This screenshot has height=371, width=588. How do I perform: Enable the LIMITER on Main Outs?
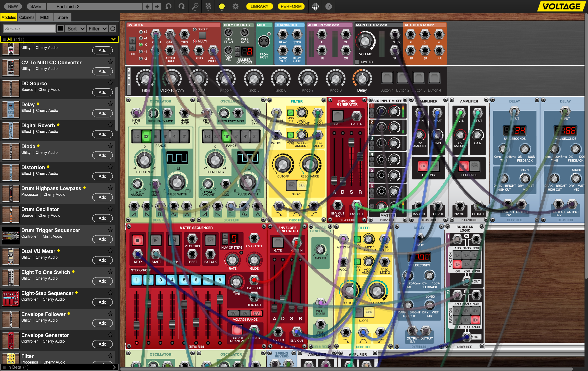(357, 62)
